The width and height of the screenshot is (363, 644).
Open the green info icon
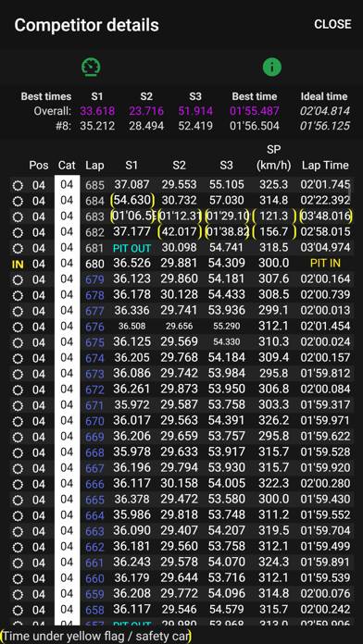click(x=272, y=67)
